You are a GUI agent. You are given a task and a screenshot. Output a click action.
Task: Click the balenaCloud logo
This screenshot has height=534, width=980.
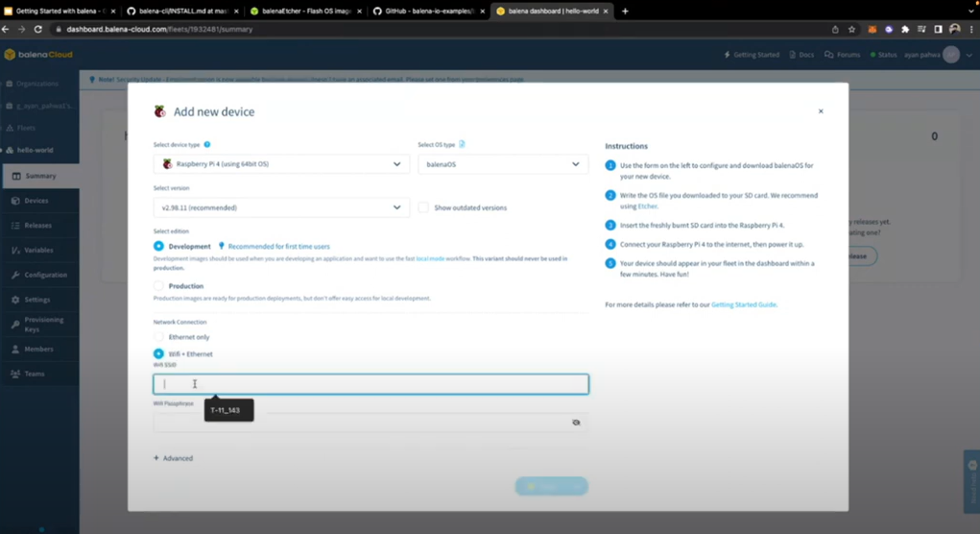[38, 55]
